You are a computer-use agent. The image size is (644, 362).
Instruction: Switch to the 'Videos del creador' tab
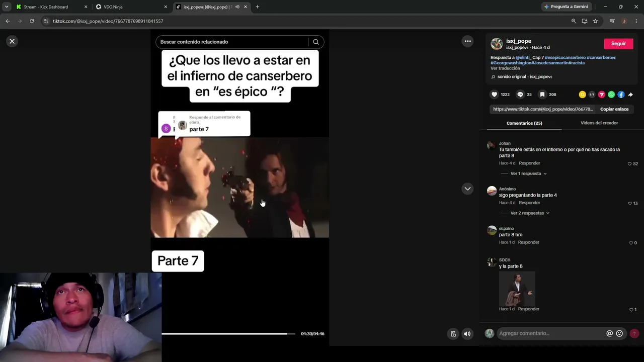599,123
